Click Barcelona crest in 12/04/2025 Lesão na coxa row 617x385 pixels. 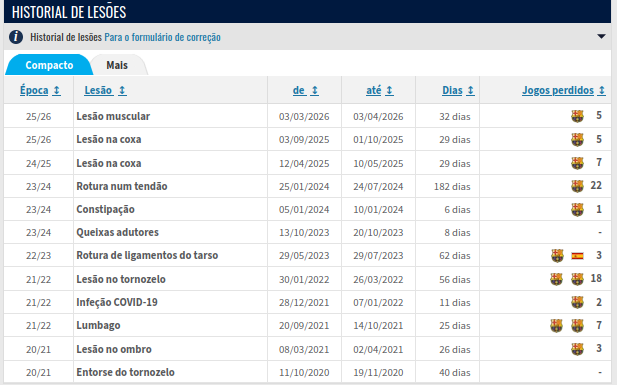click(577, 163)
